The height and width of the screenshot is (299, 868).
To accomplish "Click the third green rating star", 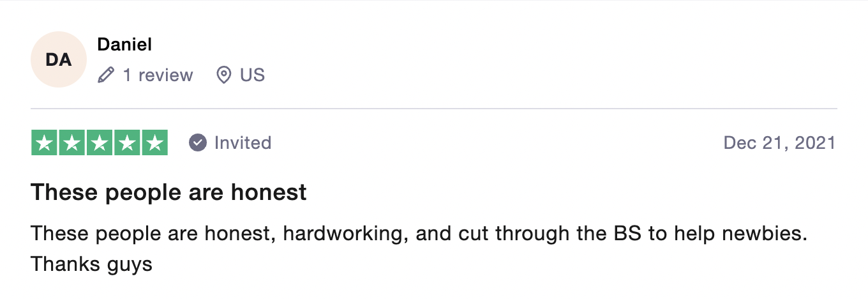I will [x=100, y=142].
